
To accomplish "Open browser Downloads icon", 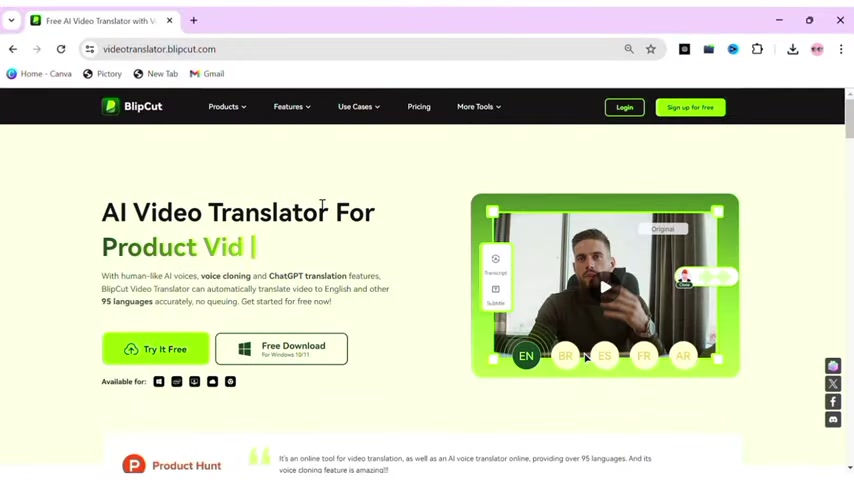I will [x=793, y=49].
